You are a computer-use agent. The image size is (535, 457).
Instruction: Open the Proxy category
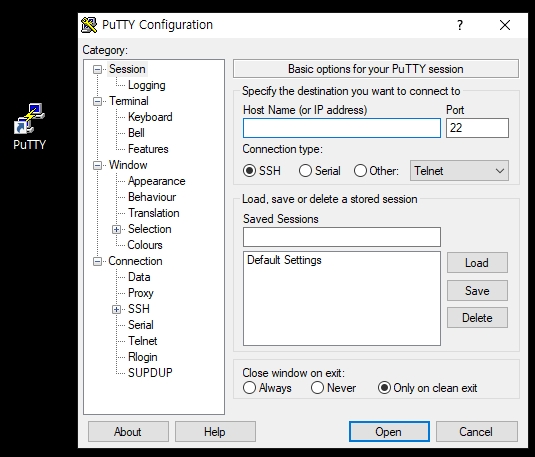coord(141,293)
